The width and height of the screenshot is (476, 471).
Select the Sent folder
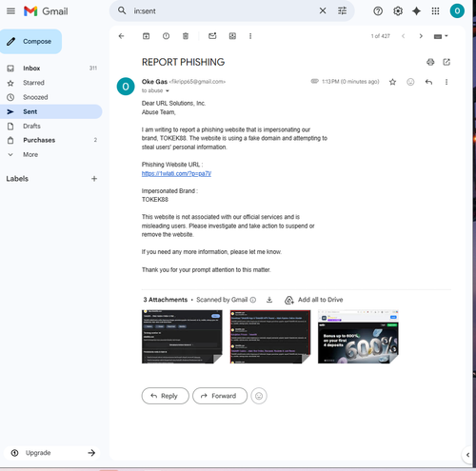click(50, 111)
